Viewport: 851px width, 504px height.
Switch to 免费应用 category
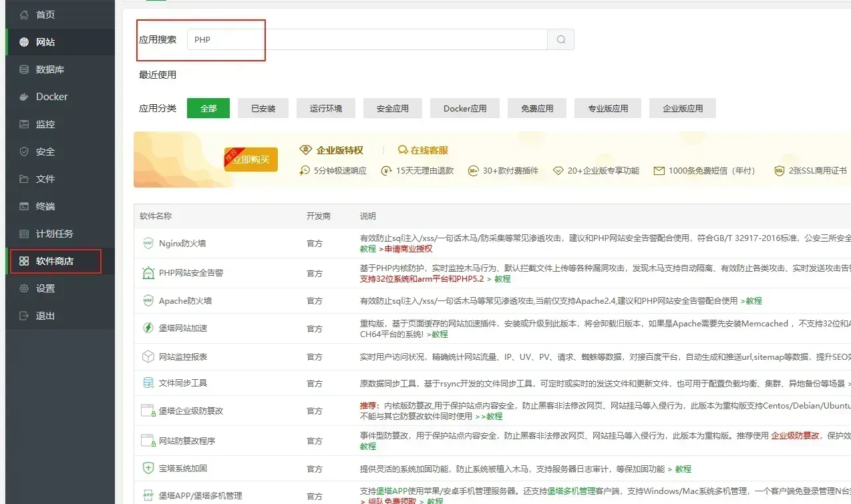tap(537, 108)
